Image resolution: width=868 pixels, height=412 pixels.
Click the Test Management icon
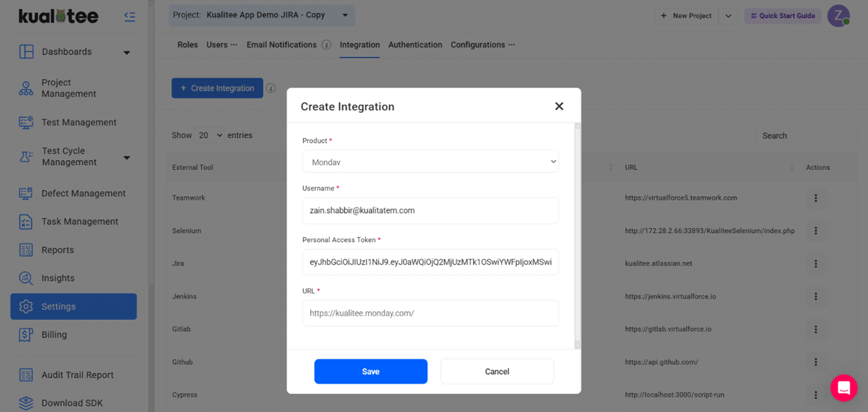click(x=26, y=122)
